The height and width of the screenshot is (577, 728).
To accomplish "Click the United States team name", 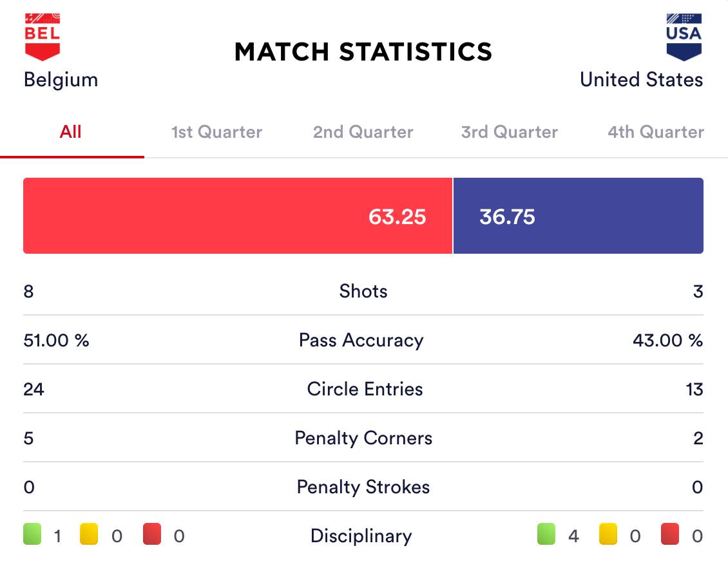I will [641, 80].
